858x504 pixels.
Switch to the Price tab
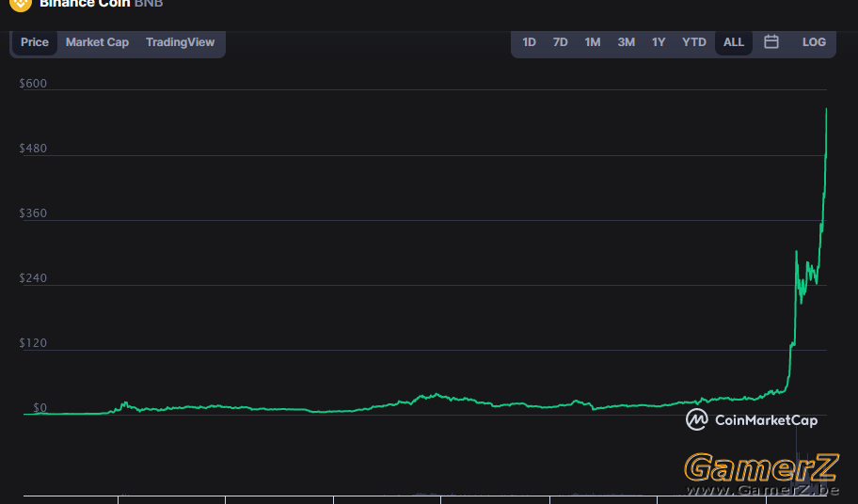coord(35,42)
